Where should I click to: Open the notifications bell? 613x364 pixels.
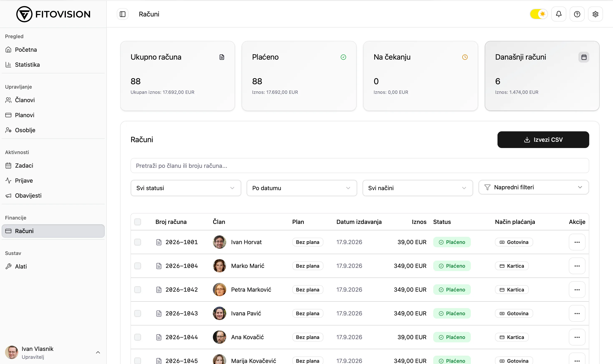point(559,14)
